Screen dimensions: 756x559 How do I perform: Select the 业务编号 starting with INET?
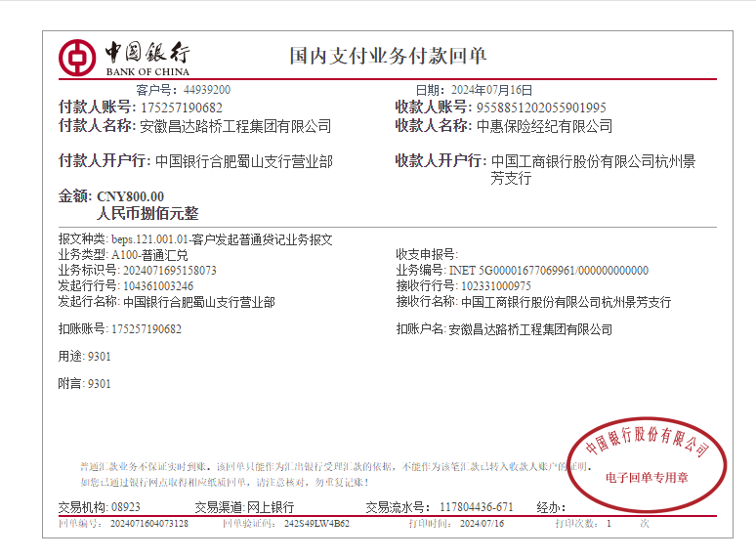click(548, 271)
